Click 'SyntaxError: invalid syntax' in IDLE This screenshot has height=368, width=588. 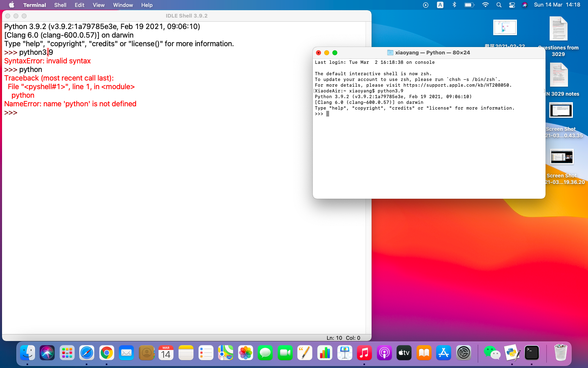pyautogui.click(x=47, y=61)
